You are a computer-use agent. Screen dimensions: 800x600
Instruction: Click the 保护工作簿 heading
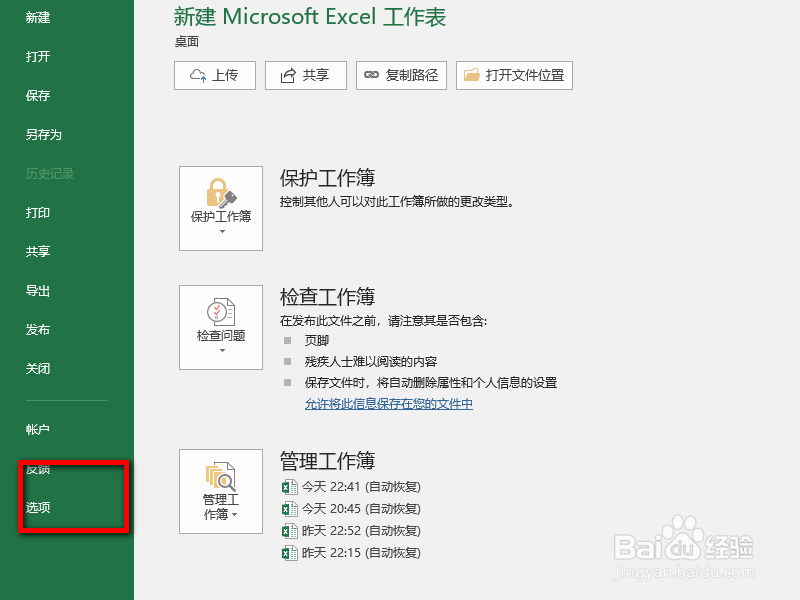[328, 178]
